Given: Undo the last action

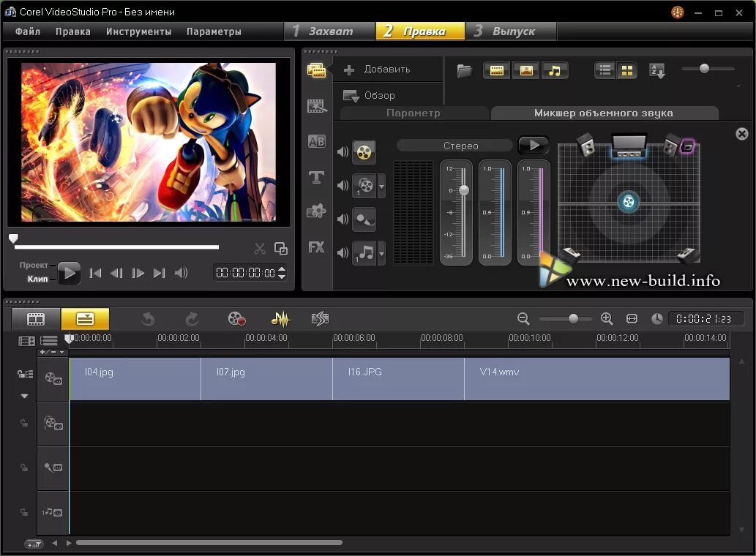Looking at the screenshot, I should (148, 318).
